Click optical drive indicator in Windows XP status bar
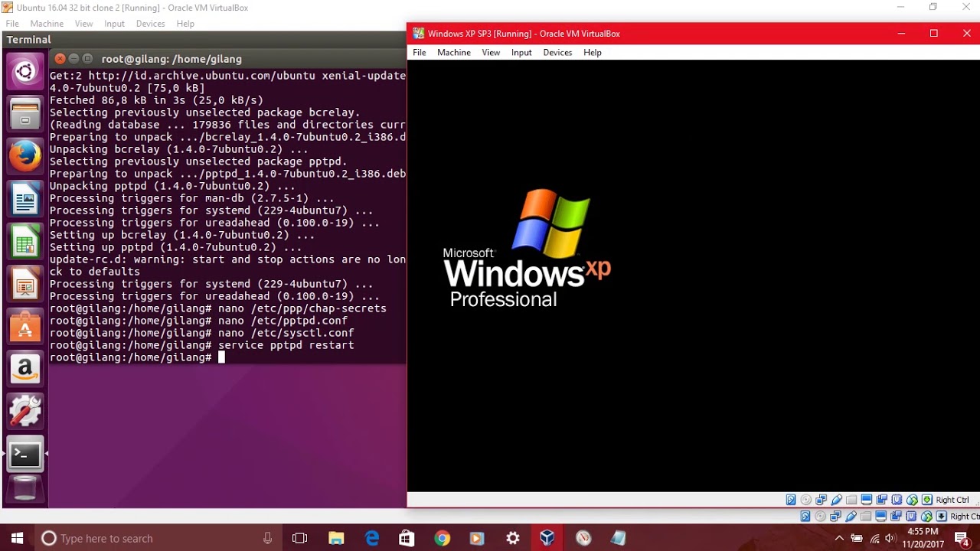The height and width of the screenshot is (551, 980). point(805,500)
